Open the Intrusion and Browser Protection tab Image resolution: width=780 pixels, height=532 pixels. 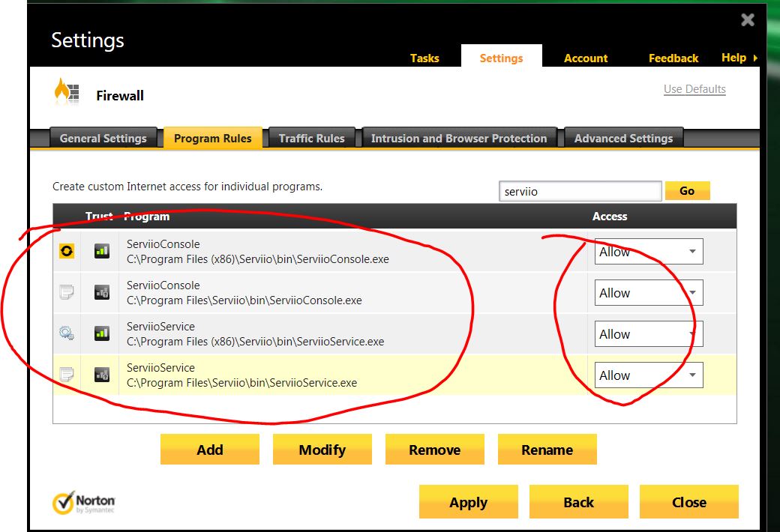pyautogui.click(x=459, y=138)
